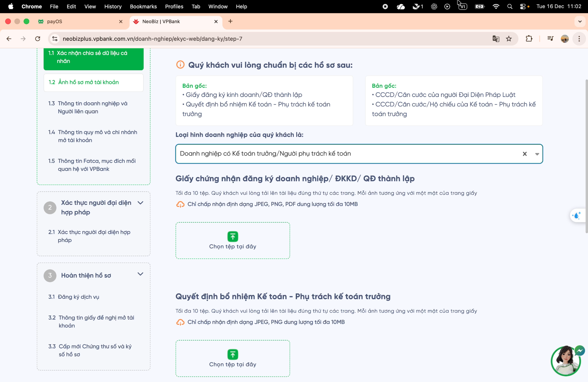Bookmark this page with the star icon
This screenshot has height=382, width=588.
coord(509,39)
